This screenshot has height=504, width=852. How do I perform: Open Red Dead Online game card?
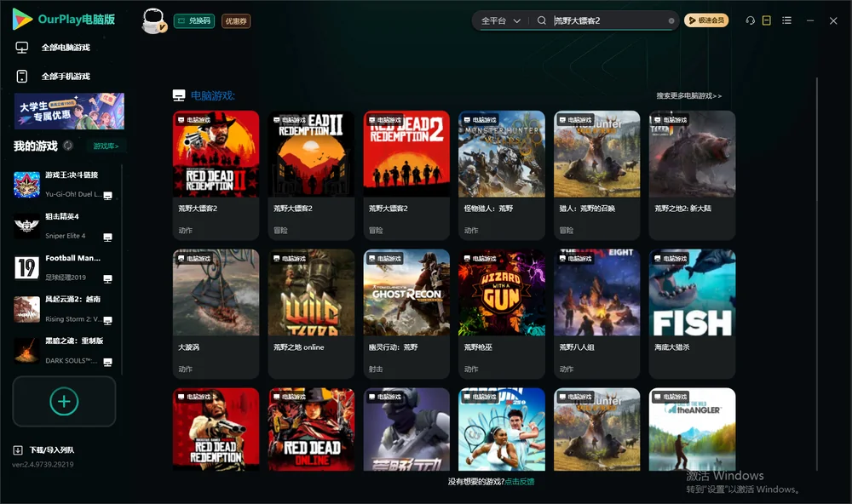pyautogui.click(x=311, y=429)
